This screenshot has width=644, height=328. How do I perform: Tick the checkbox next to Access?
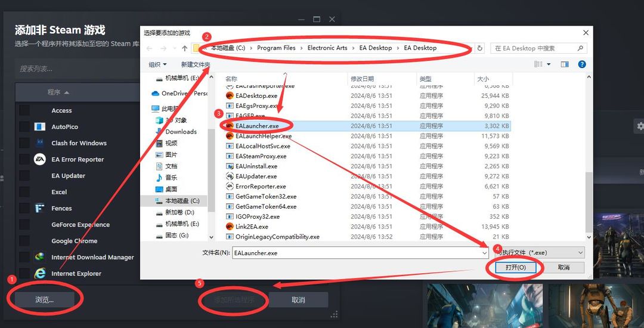[x=24, y=110]
